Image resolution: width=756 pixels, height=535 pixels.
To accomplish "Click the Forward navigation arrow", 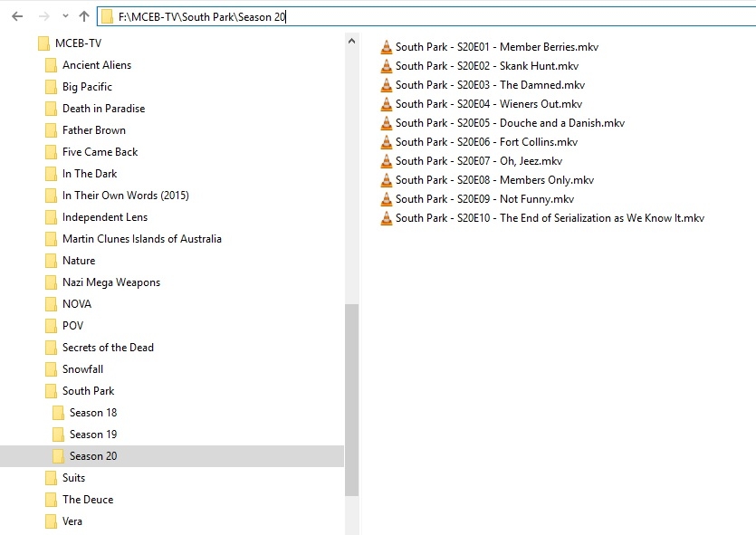I will click(43, 16).
